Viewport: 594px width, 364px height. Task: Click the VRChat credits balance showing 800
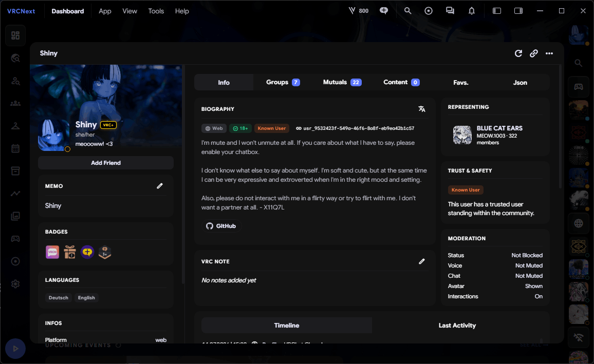[x=358, y=11]
